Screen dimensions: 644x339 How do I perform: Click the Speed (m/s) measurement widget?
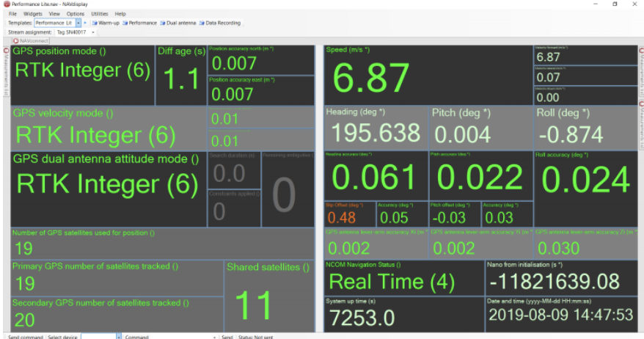pos(427,74)
